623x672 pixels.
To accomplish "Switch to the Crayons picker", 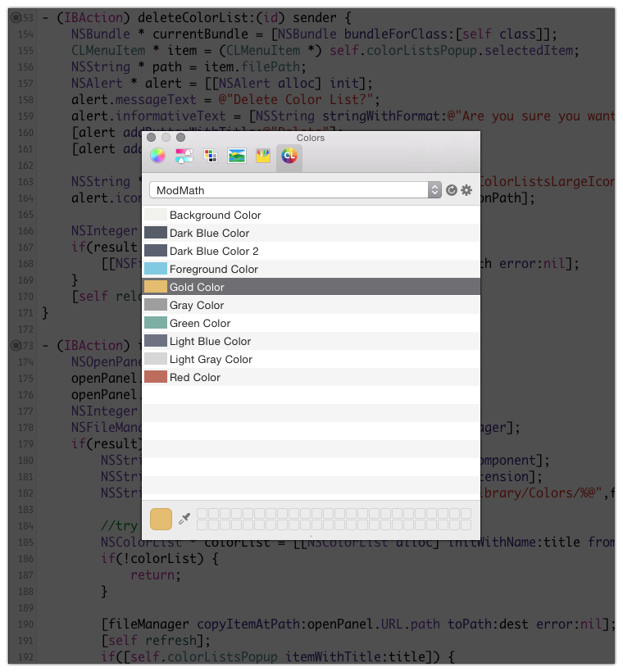I will tap(263, 156).
